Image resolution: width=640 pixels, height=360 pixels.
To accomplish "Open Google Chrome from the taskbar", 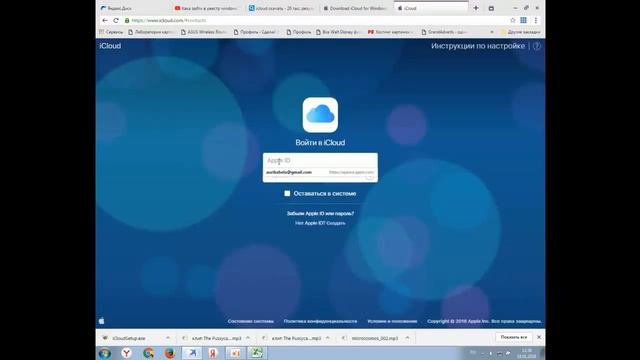I will [149, 353].
